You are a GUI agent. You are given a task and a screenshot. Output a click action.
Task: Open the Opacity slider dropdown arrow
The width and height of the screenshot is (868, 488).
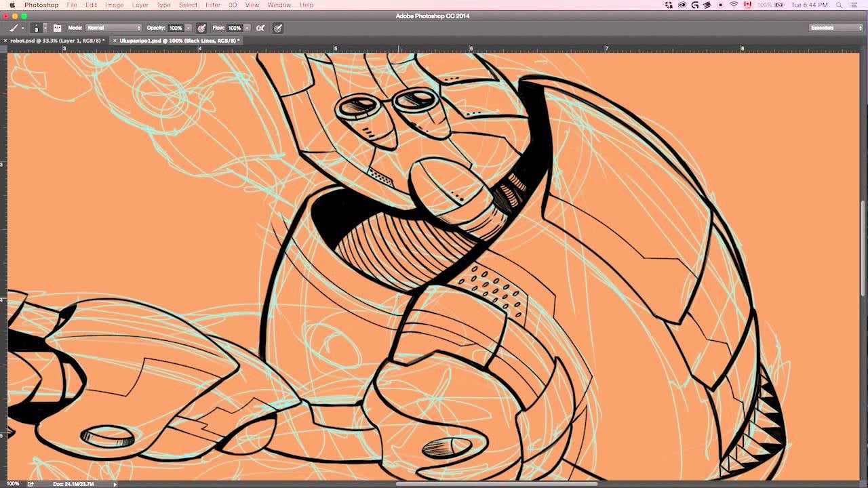[189, 28]
